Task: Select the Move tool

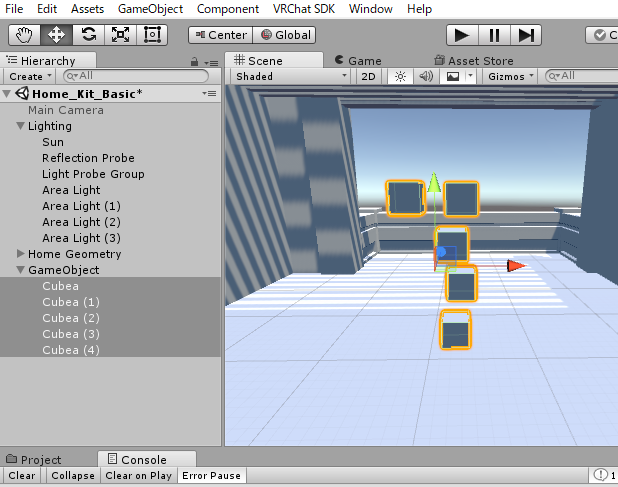Action: pos(56,35)
